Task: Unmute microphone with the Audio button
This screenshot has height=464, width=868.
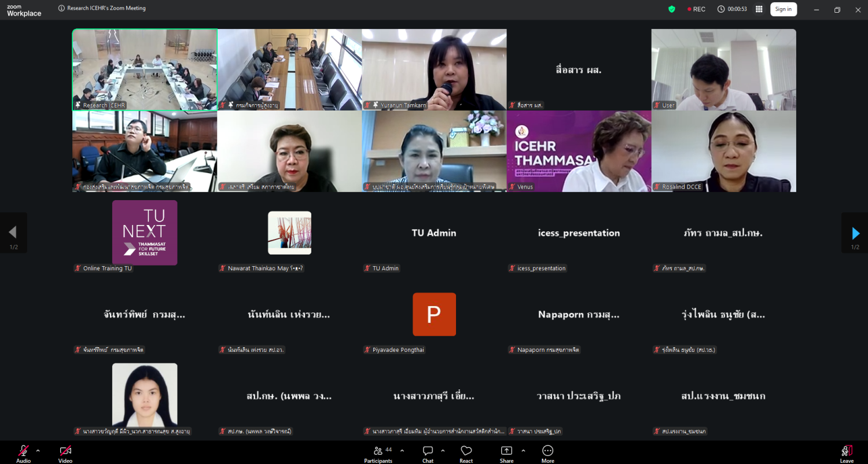Action: point(23,452)
